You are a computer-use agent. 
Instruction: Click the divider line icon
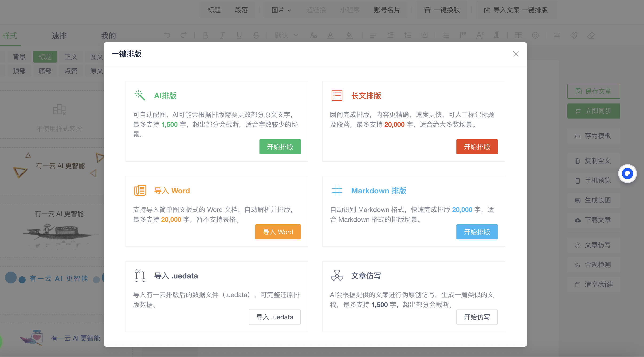[x=557, y=35]
